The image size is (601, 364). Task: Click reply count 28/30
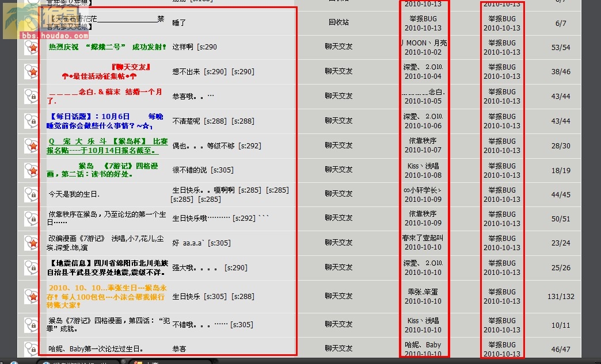pos(561,146)
